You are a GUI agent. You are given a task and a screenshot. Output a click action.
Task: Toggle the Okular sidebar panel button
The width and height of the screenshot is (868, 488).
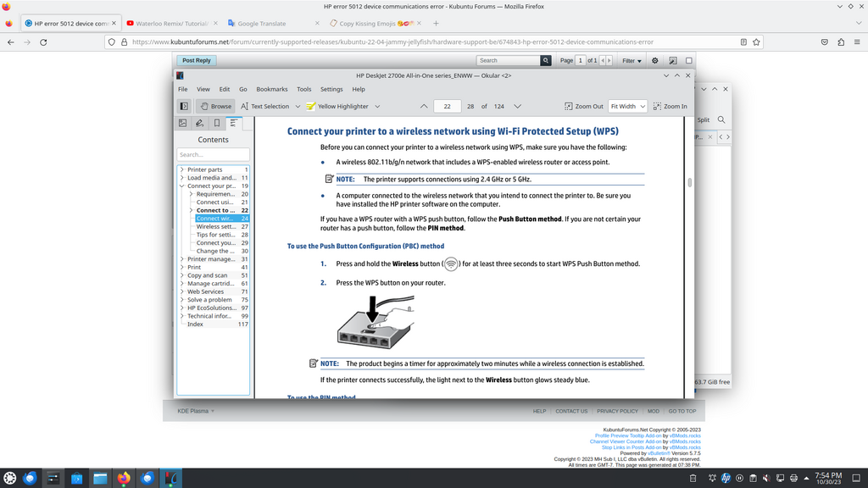point(183,106)
